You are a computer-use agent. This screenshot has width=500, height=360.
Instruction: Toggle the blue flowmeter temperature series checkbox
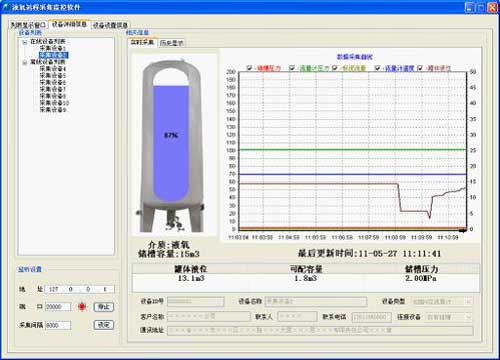[377, 68]
